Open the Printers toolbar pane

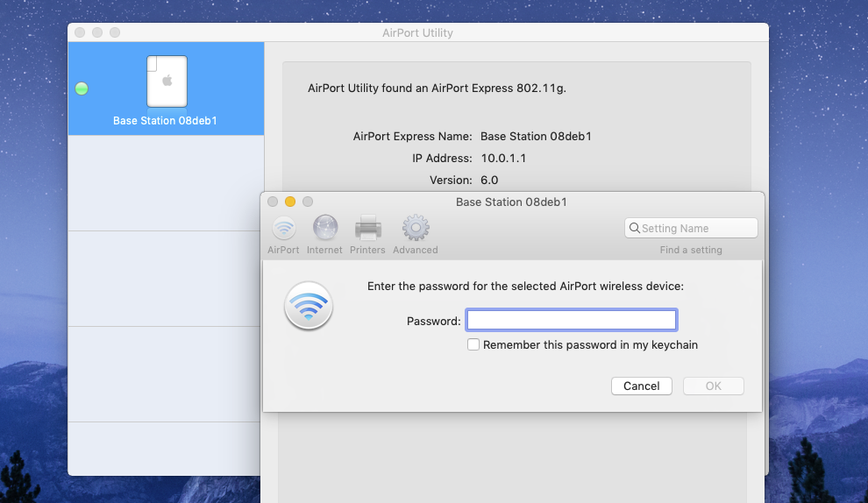367,235
